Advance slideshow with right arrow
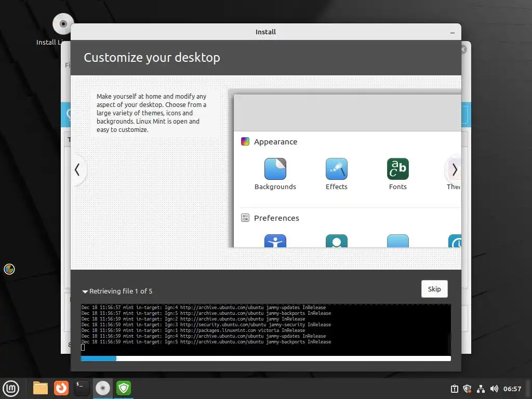The height and width of the screenshot is (399, 532). pyautogui.click(x=455, y=170)
